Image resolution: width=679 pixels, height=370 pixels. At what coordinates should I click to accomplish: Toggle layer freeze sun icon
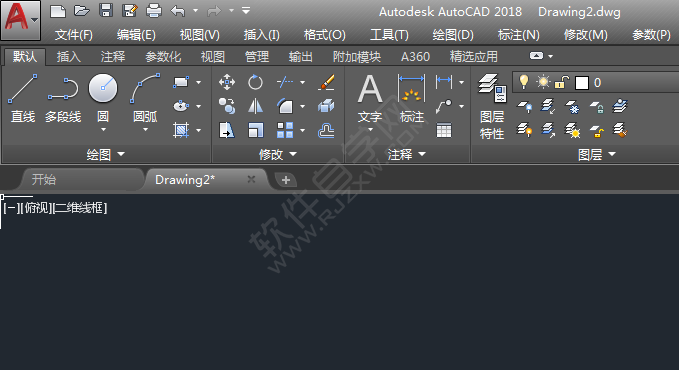click(x=543, y=82)
